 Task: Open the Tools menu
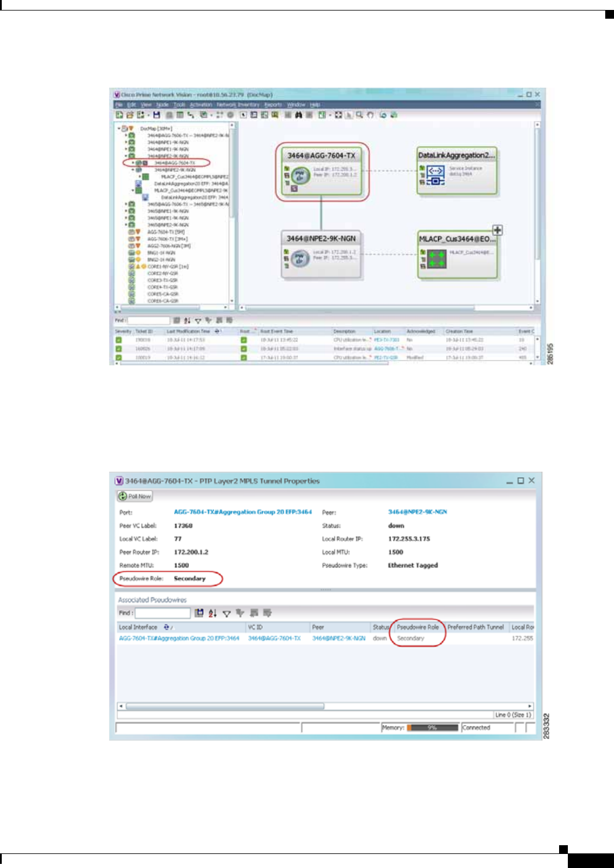point(179,105)
